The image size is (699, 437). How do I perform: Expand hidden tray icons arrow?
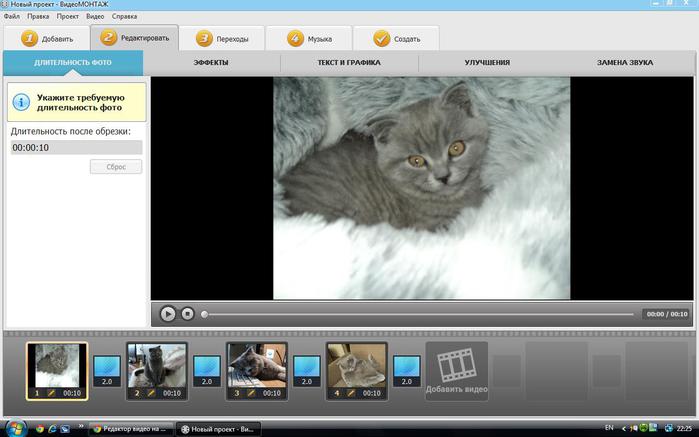tap(624, 429)
